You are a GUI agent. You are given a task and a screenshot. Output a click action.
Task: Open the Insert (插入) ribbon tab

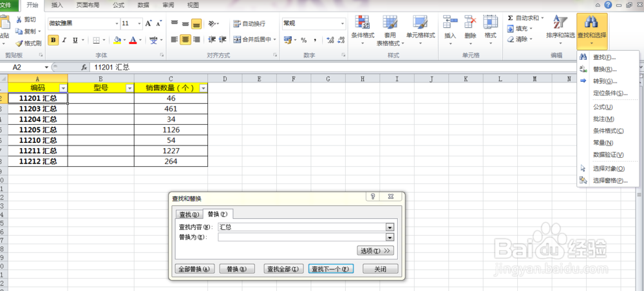pos(57,5)
